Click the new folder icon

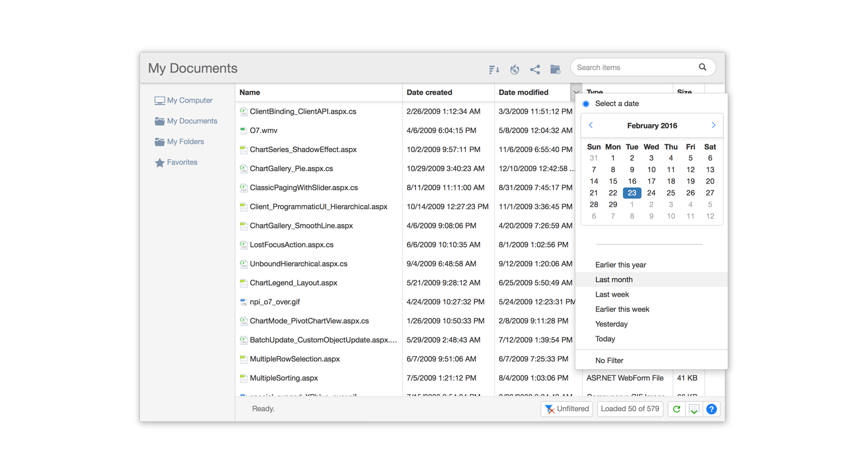point(555,69)
